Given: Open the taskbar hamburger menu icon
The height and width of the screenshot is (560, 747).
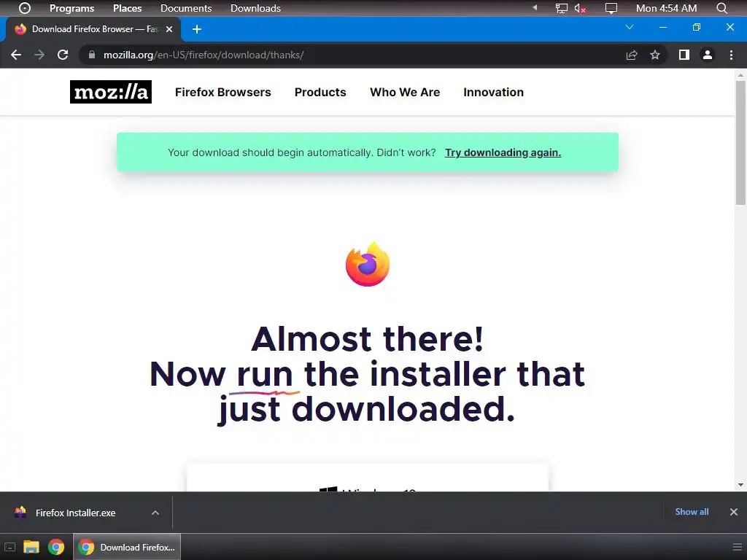Looking at the screenshot, I should click(738, 547).
